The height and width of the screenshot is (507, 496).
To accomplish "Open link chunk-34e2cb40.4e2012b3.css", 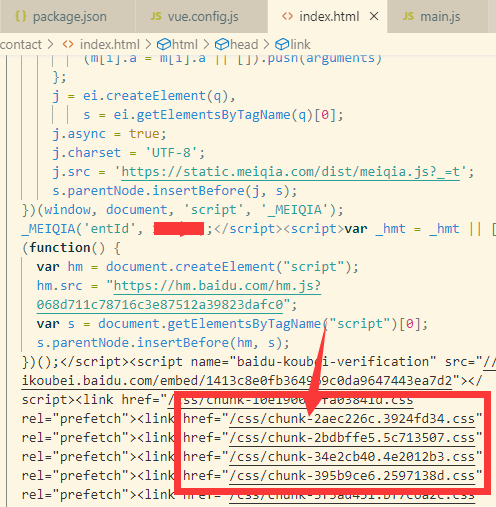I will pyautogui.click(x=352, y=457).
